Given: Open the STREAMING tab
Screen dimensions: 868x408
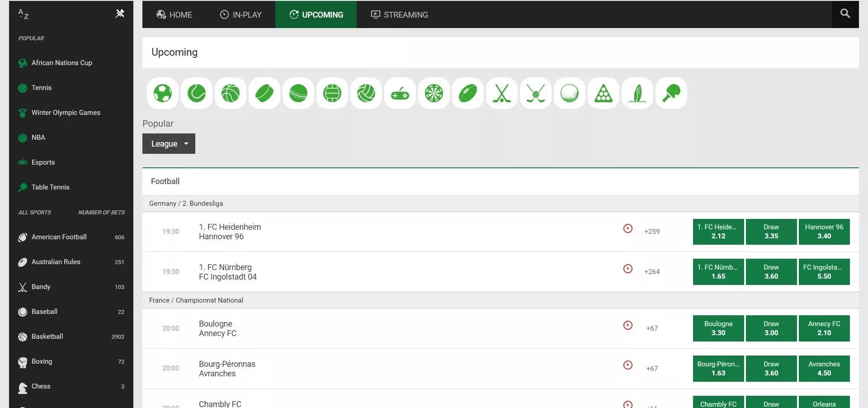Looking at the screenshot, I should point(399,14).
